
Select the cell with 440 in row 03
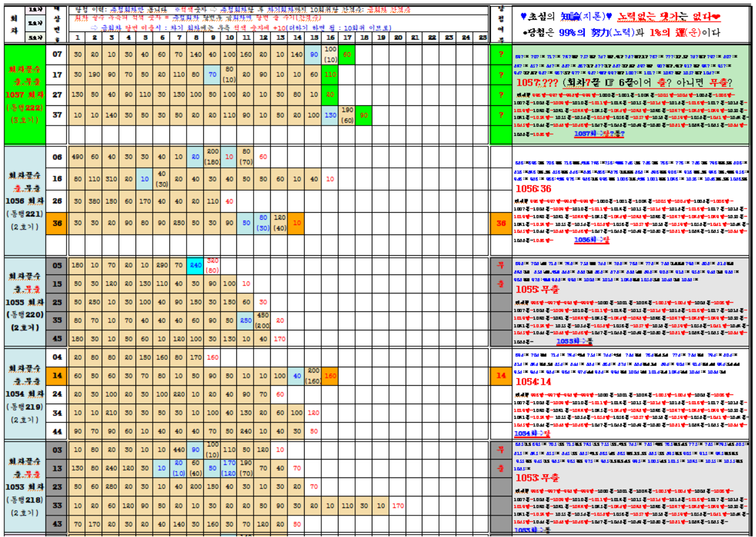tap(179, 450)
